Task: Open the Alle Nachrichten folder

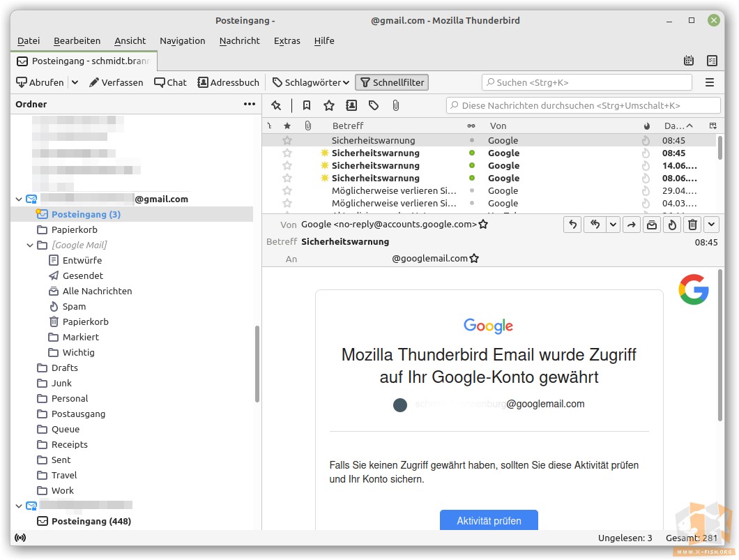Action: click(x=91, y=291)
